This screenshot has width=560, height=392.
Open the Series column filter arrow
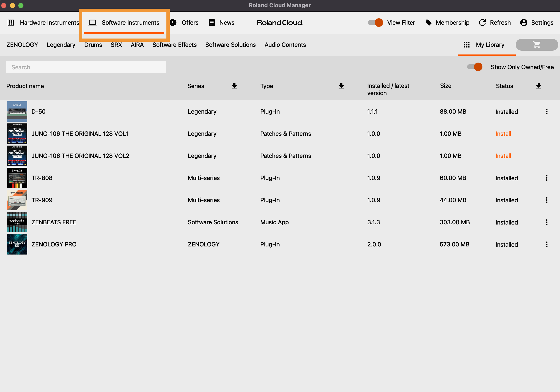point(234,86)
